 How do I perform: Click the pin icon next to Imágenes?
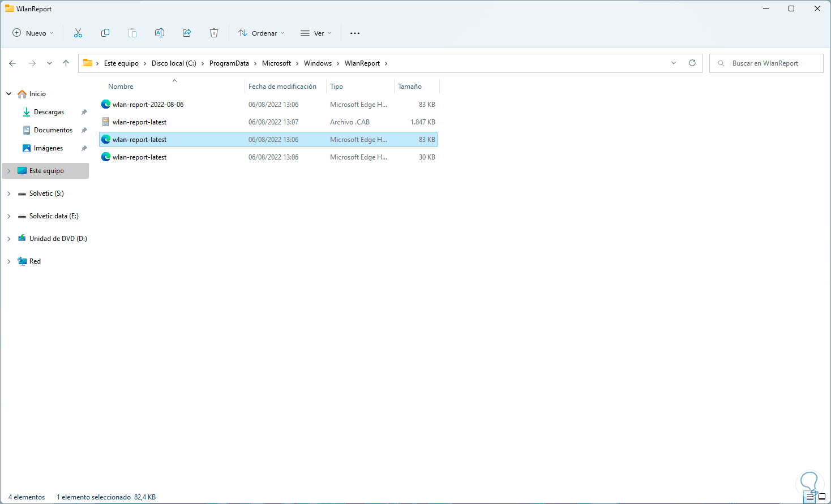[84, 148]
